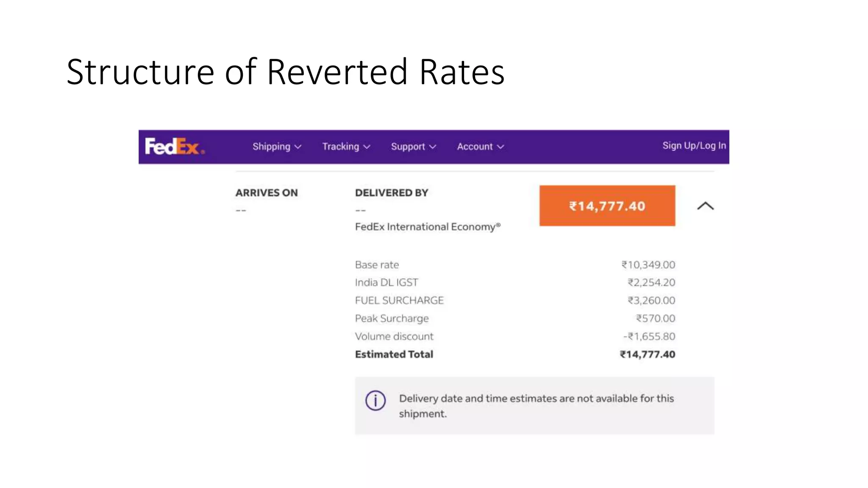The image size is (868, 488).
Task: Click the Volume discount amount
Action: pos(649,337)
